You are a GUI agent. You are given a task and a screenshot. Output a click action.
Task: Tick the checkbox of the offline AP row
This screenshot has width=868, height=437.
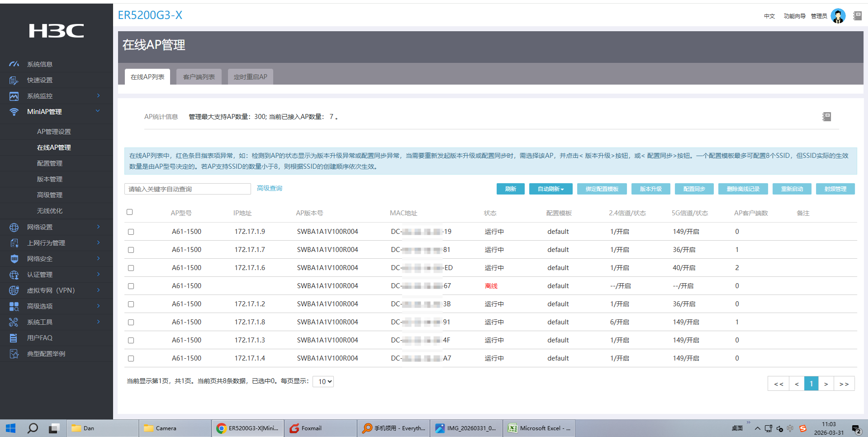[131, 286]
